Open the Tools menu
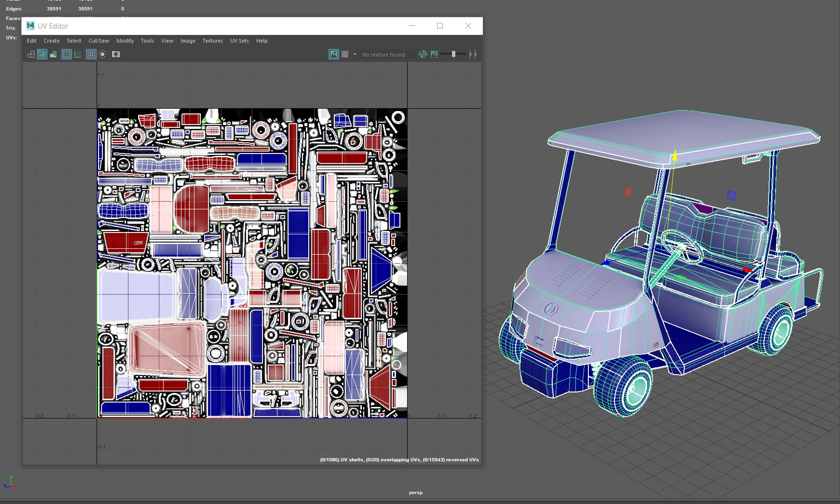 point(147,41)
